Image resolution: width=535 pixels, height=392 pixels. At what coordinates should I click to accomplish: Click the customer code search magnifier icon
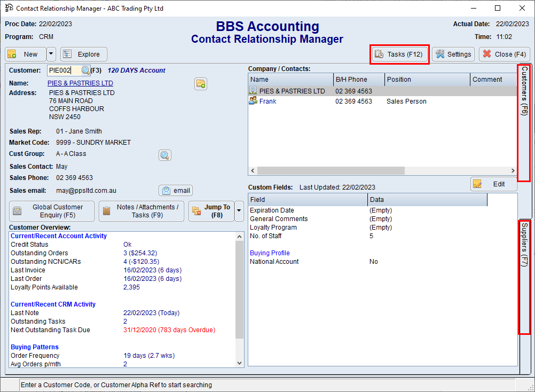(85, 70)
